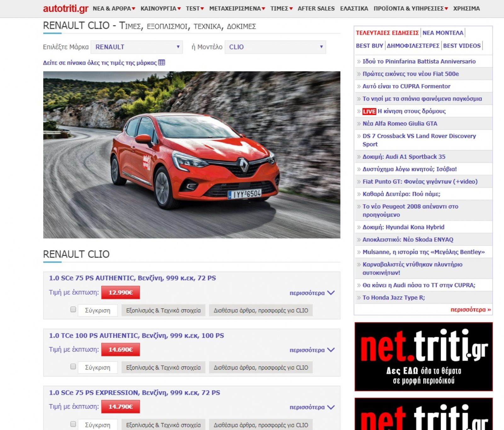Open Εξοπλισμός & Τεχνικά στοιχεία for TCe 100 AUTHENTIC

[x=163, y=367]
